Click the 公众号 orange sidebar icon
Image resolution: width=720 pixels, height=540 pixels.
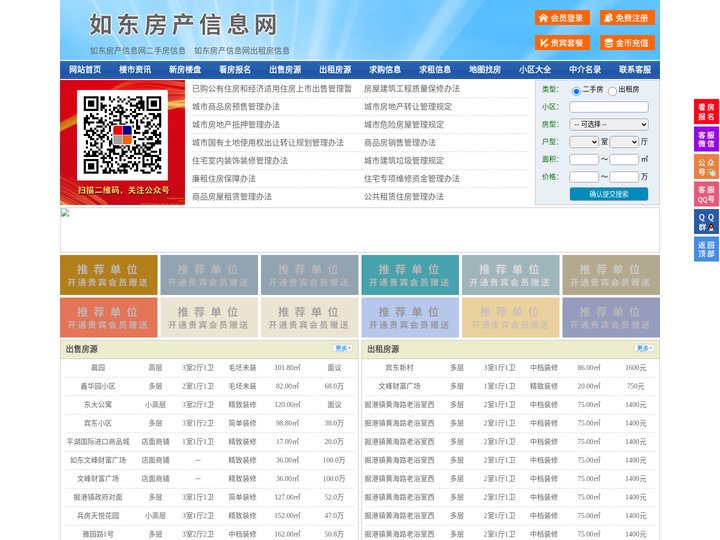(x=706, y=167)
